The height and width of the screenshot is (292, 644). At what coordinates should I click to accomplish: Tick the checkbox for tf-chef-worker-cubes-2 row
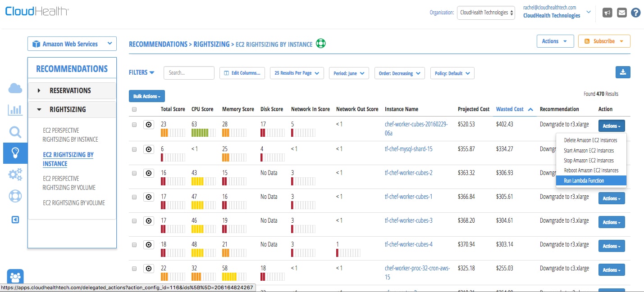[134, 173]
